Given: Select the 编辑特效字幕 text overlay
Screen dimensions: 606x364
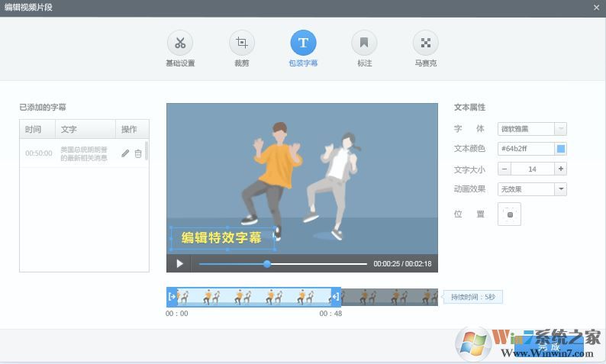Looking at the screenshot, I should click(221, 237).
